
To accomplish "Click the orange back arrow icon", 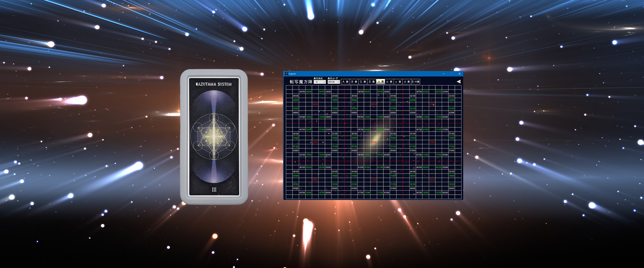I will pyautogui.click(x=459, y=81).
